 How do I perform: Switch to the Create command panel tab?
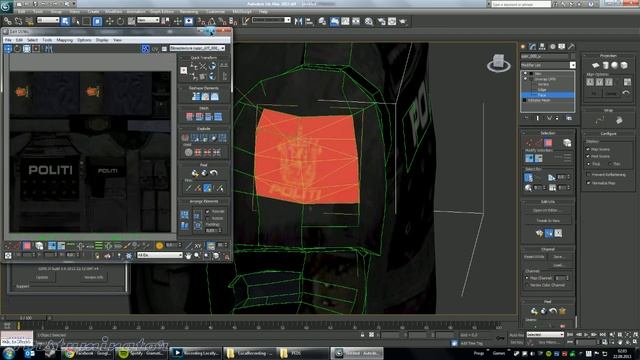(523, 47)
